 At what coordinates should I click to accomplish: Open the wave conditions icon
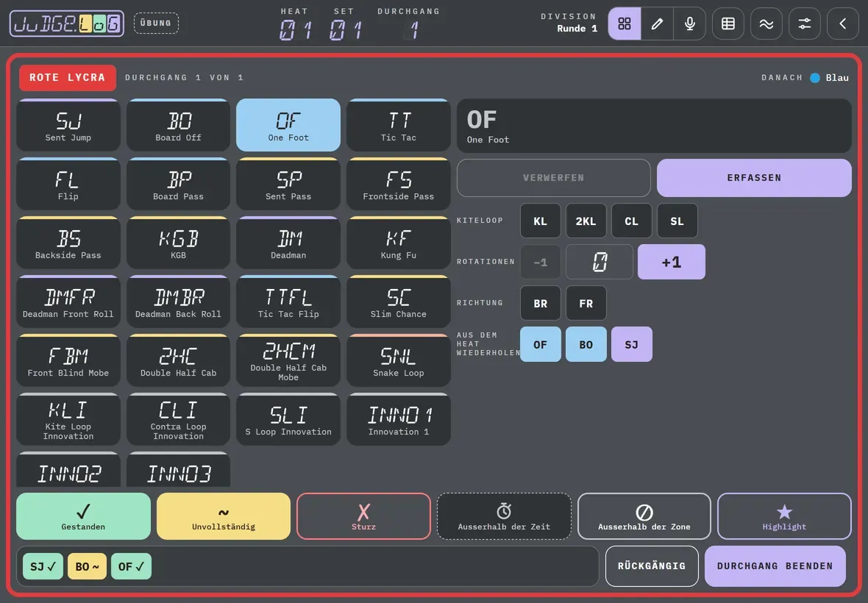click(766, 24)
